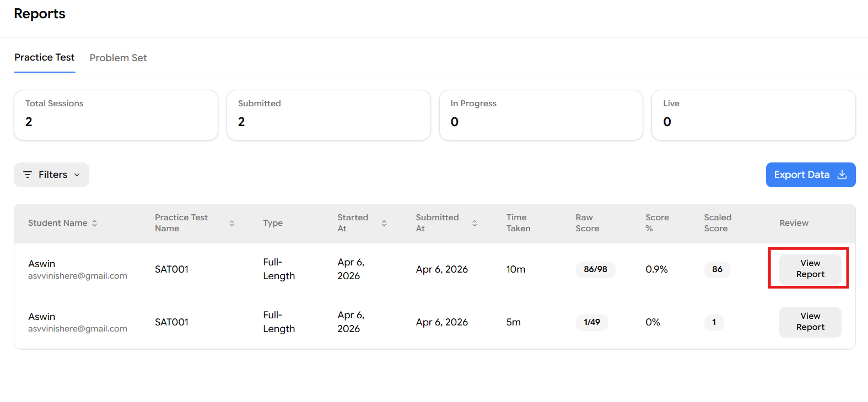Select the Total Sessions summary card
The height and width of the screenshot is (402, 868).
tap(116, 115)
